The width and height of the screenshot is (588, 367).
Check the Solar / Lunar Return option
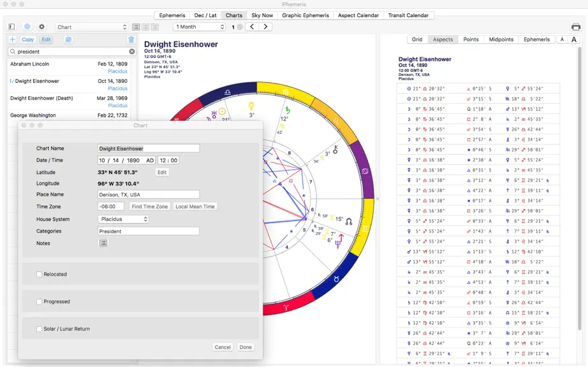[x=39, y=329]
